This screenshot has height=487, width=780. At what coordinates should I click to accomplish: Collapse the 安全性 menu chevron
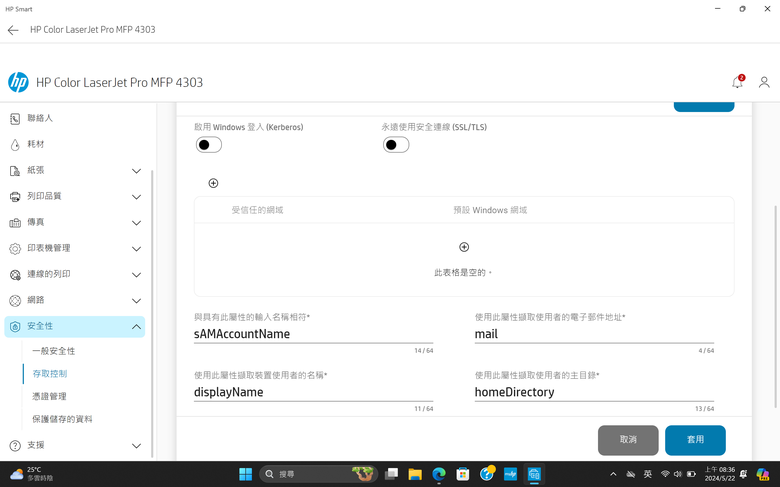(136, 327)
